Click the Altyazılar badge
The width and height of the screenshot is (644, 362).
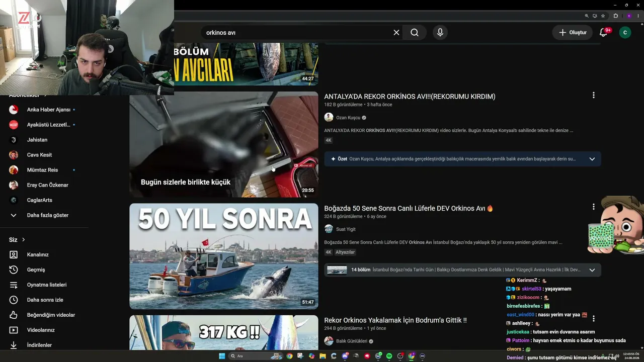[345, 252]
